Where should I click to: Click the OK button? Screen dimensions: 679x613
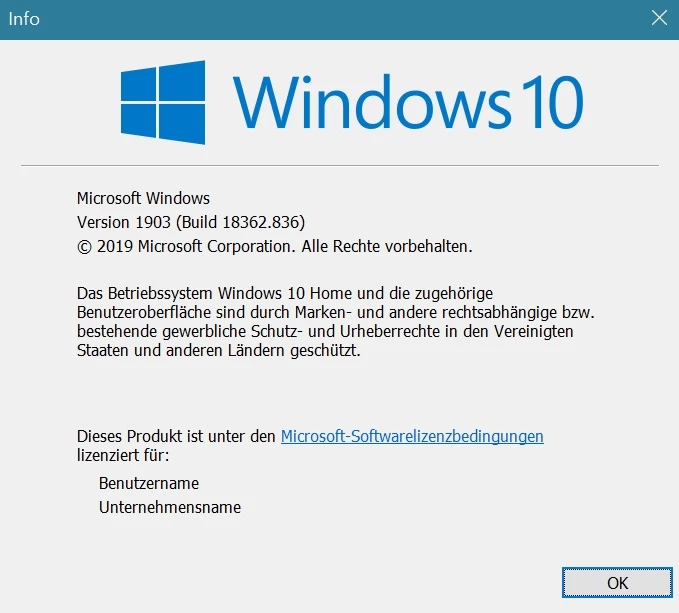(617, 583)
